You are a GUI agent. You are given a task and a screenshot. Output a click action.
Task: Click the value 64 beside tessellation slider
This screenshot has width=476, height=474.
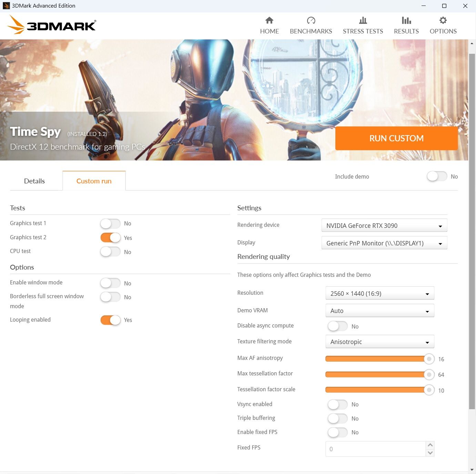click(x=441, y=375)
